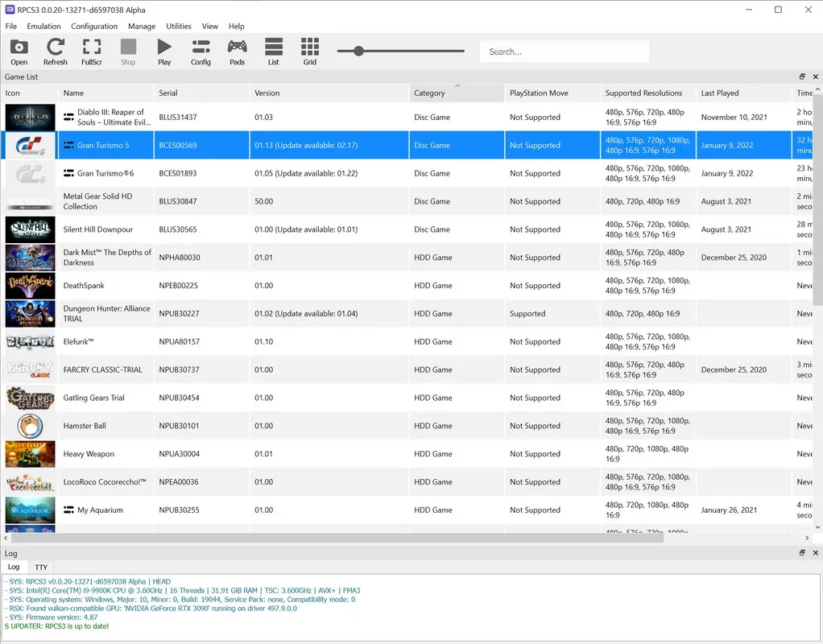Screen dimensions: 823x644
Task: Click into the Search field
Action: pyautogui.click(x=565, y=52)
